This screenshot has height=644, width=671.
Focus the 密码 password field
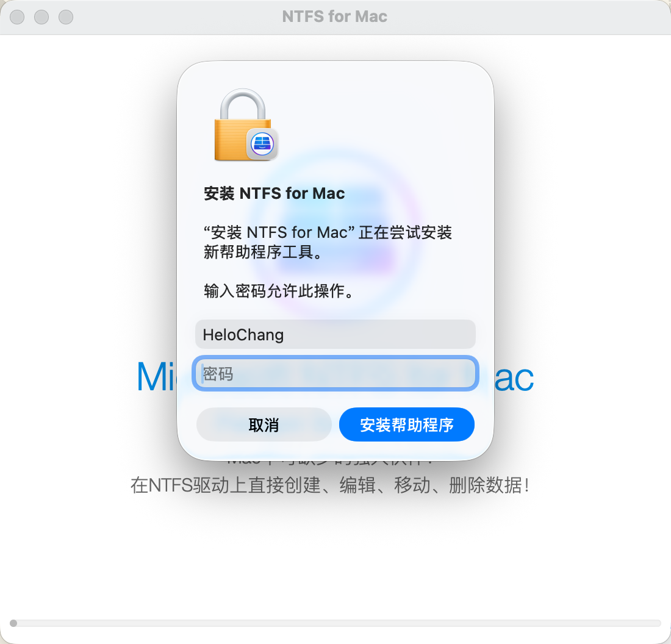click(335, 374)
